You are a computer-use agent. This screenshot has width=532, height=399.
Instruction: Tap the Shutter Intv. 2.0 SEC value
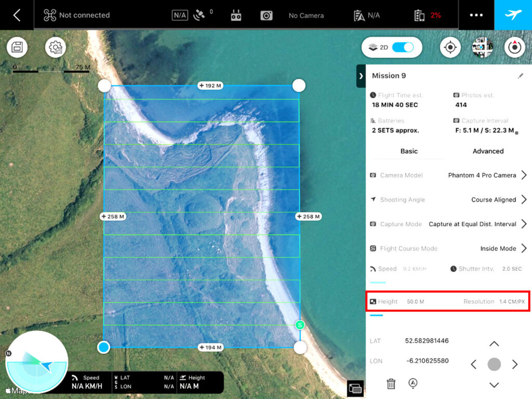[x=512, y=269]
